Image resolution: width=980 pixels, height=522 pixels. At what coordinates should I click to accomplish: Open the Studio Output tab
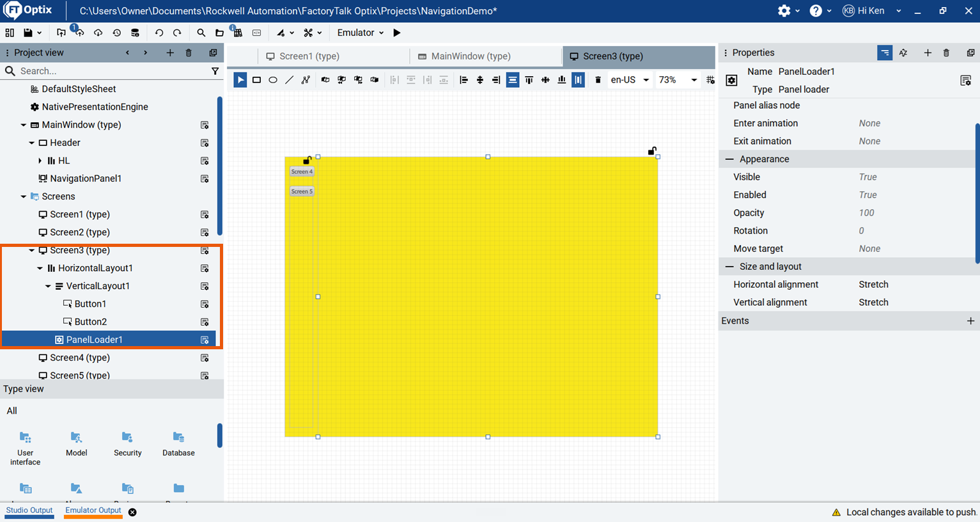tap(29, 510)
